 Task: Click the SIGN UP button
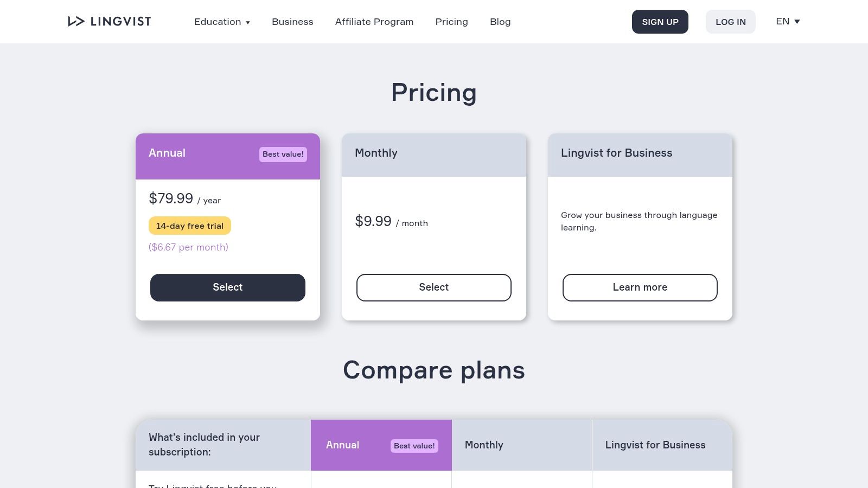coord(660,22)
